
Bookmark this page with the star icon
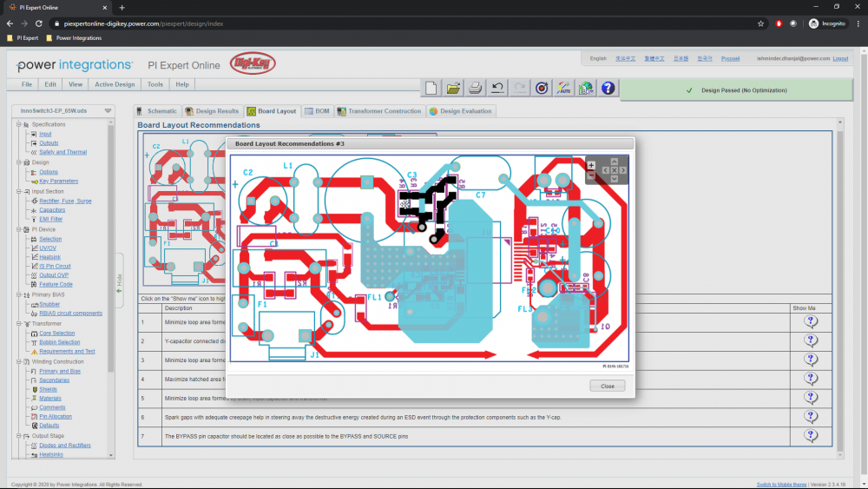click(x=760, y=23)
